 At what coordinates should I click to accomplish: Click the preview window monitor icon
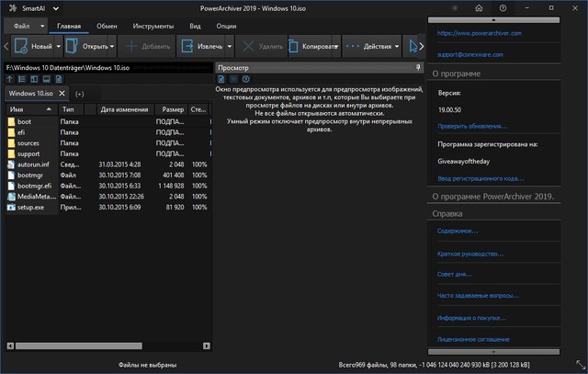pos(46,79)
